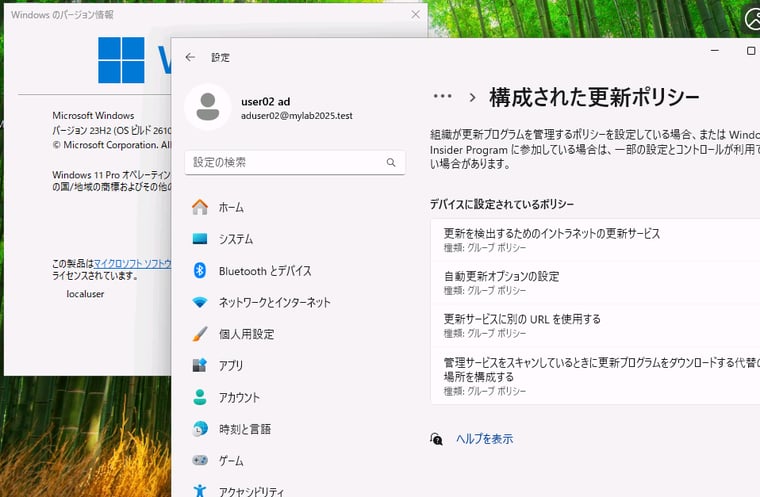
Task: Open Bluetooth とデバイス settings
Action: [x=264, y=271]
